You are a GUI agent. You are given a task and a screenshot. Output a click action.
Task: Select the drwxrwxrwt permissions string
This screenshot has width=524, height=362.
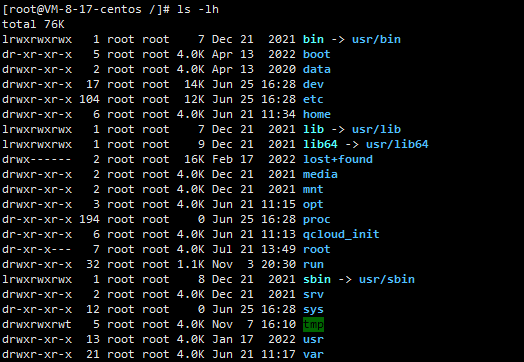tap(37, 324)
